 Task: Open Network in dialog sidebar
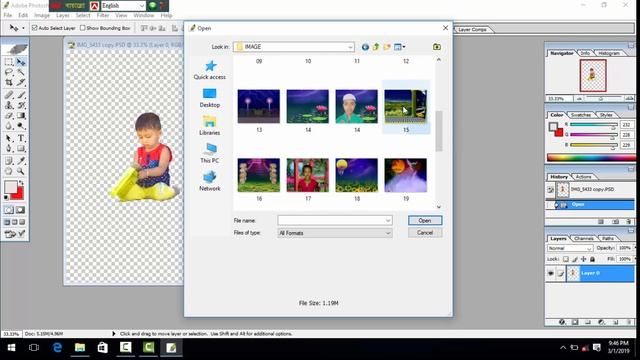coord(210,181)
